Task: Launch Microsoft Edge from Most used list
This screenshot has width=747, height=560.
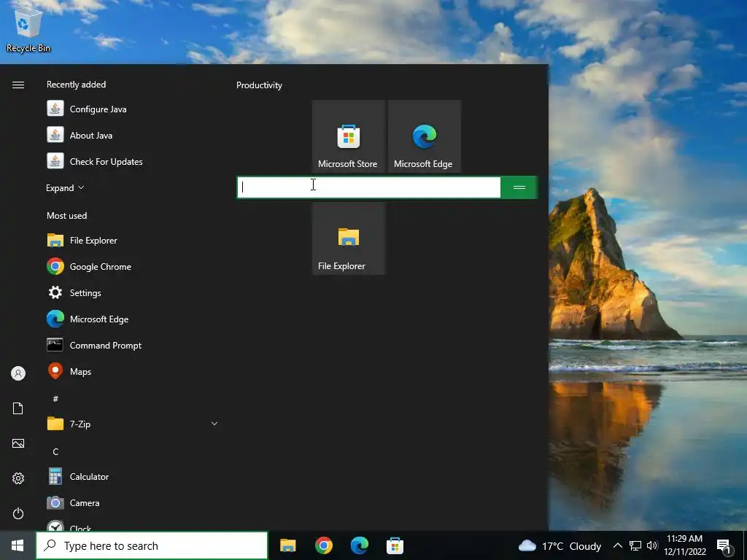Action: point(133,319)
